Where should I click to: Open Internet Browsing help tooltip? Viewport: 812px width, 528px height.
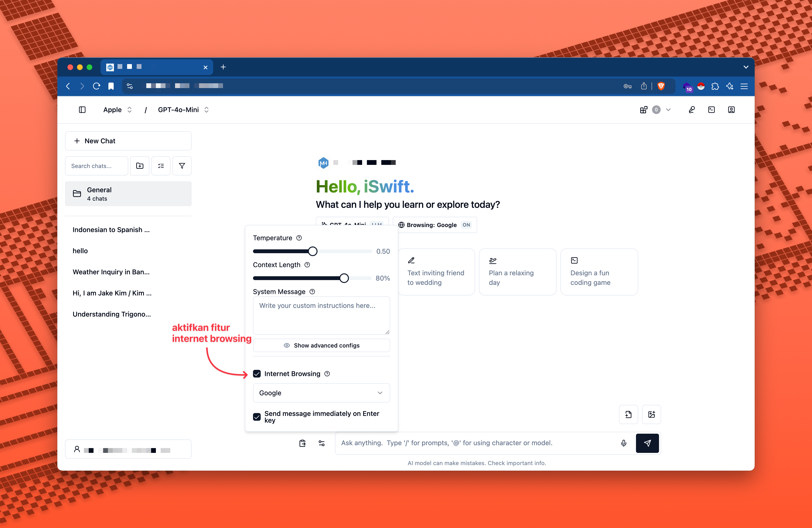pyautogui.click(x=327, y=374)
